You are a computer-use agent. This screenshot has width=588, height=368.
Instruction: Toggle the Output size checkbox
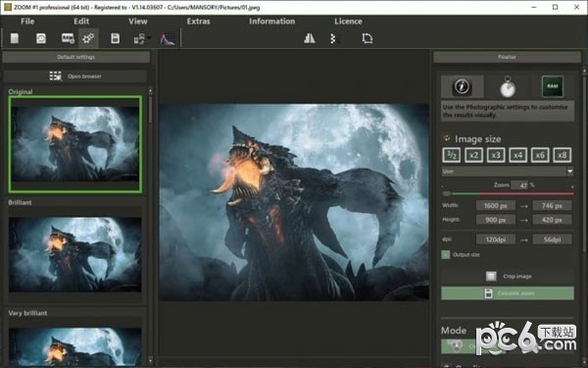coord(446,254)
